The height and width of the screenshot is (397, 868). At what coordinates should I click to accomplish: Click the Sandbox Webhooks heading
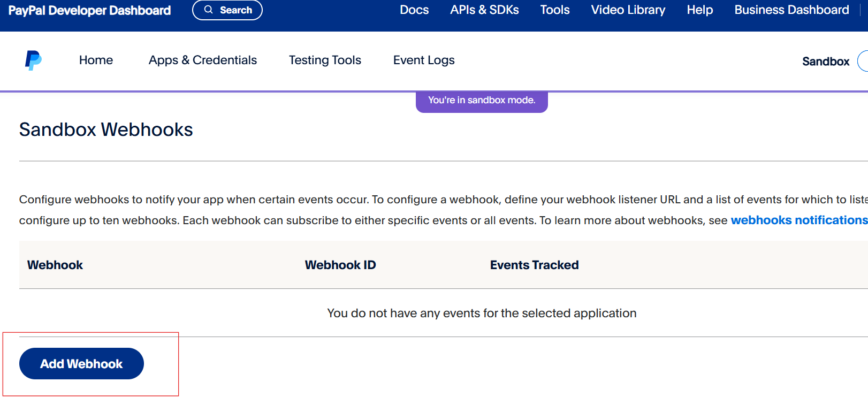[x=106, y=129]
